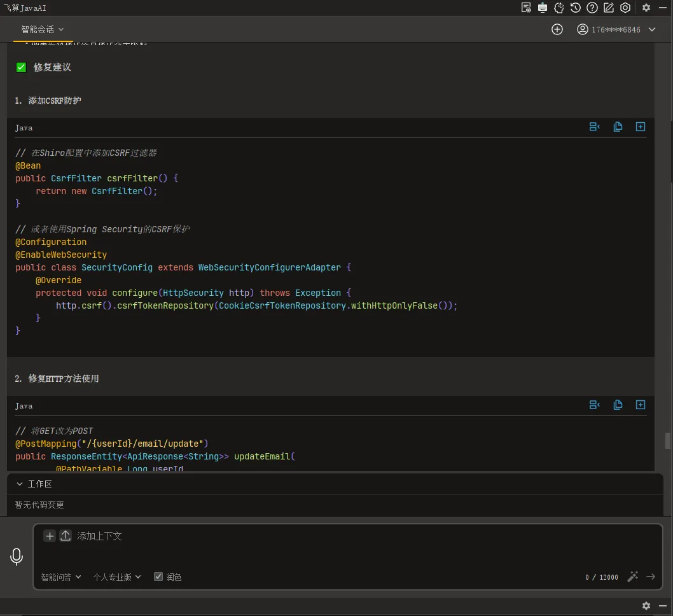Hide panel with title bar minimize dash

663,8
